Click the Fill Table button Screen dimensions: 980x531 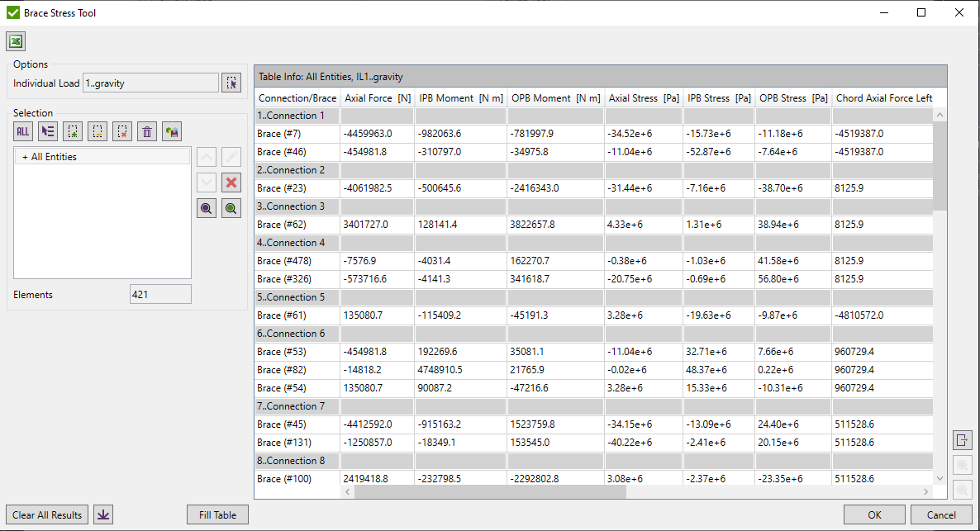[217, 514]
